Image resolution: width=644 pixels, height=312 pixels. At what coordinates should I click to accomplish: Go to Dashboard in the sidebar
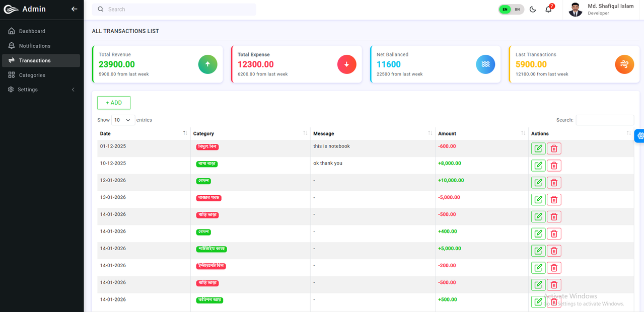[x=41, y=31]
